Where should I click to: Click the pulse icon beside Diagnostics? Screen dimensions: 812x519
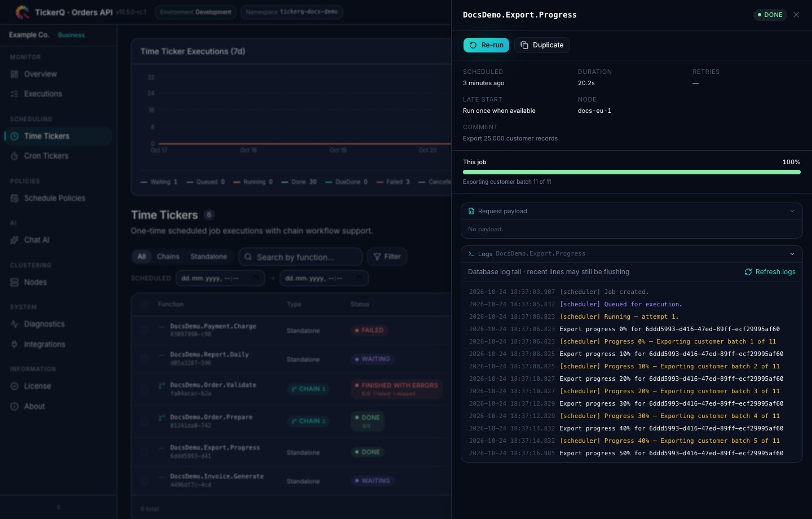pos(15,324)
